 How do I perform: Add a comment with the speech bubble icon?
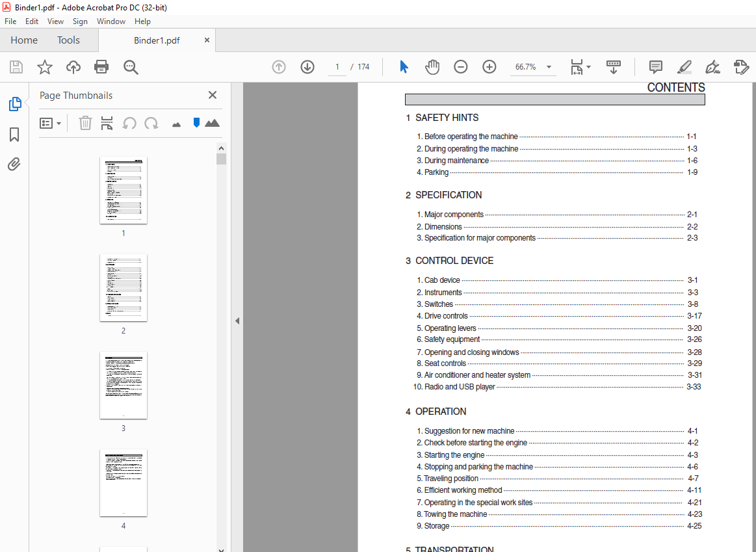pyautogui.click(x=656, y=67)
